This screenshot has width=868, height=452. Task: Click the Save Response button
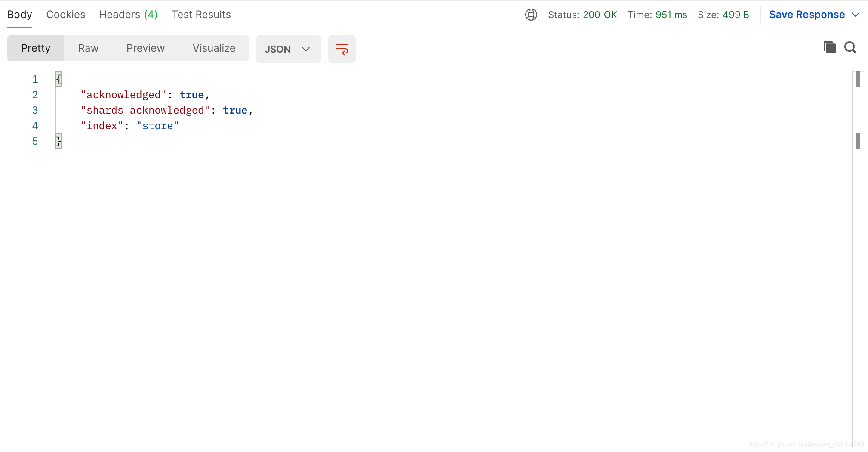pos(807,15)
